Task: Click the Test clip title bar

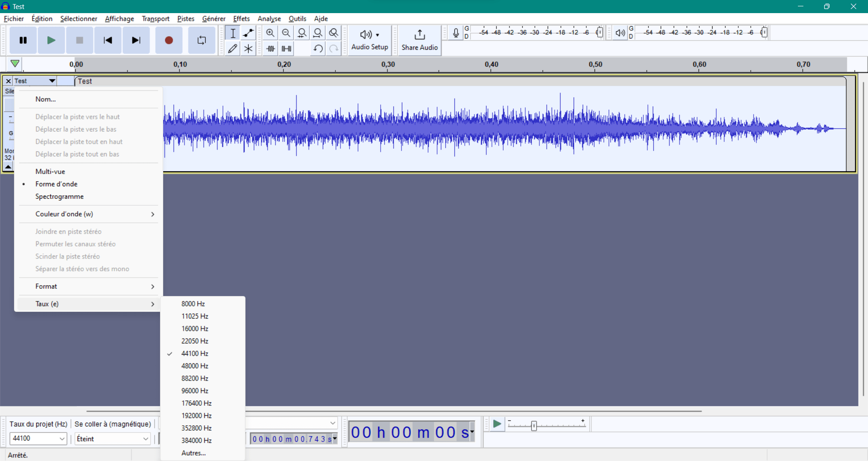Action: pos(460,81)
